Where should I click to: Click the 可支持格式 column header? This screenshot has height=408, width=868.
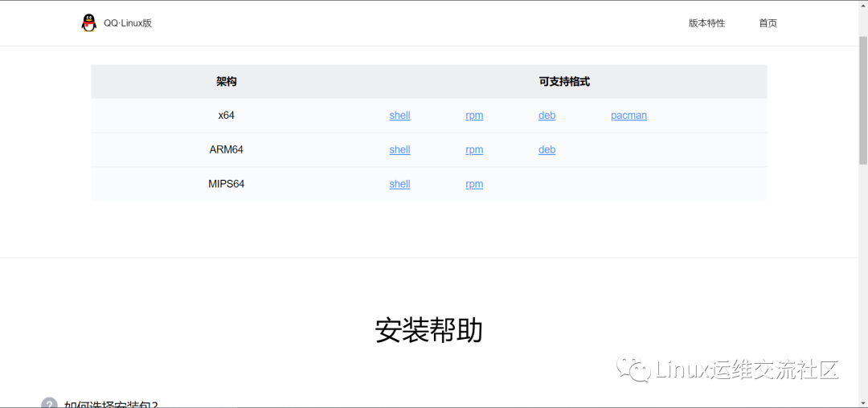pos(565,82)
